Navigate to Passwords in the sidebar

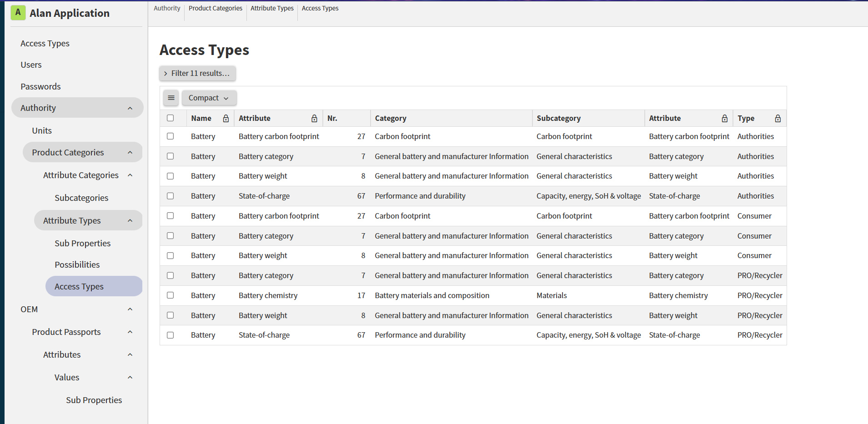point(40,86)
